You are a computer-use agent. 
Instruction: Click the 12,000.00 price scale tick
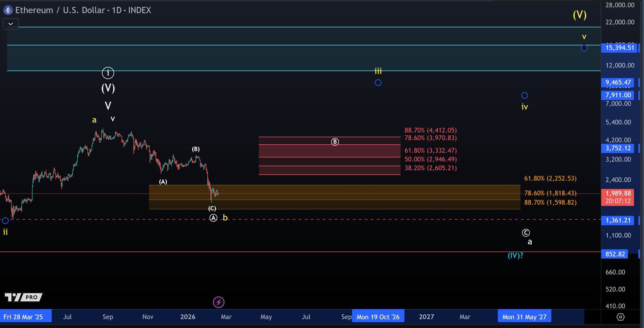coord(620,66)
